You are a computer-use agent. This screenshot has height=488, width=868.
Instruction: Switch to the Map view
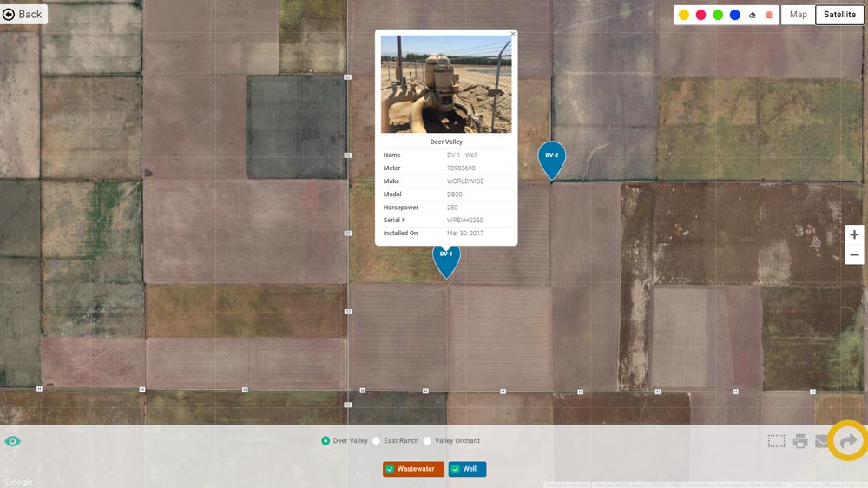tap(799, 15)
